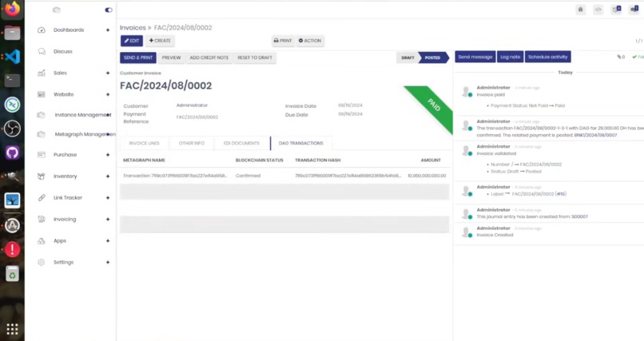This screenshot has width=644, height=341.
Task: Click the Edit button
Action: pyautogui.click(x=132, y=41)
